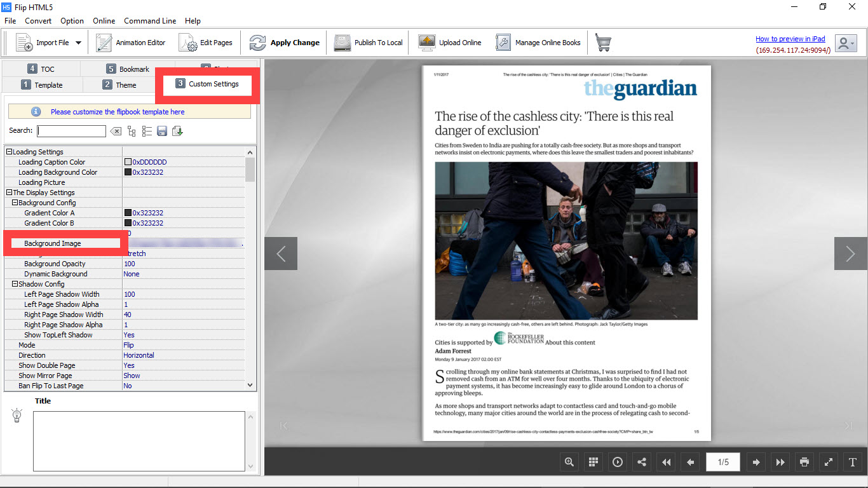Go to previous page in bottom toolbar

coord(690,462)
